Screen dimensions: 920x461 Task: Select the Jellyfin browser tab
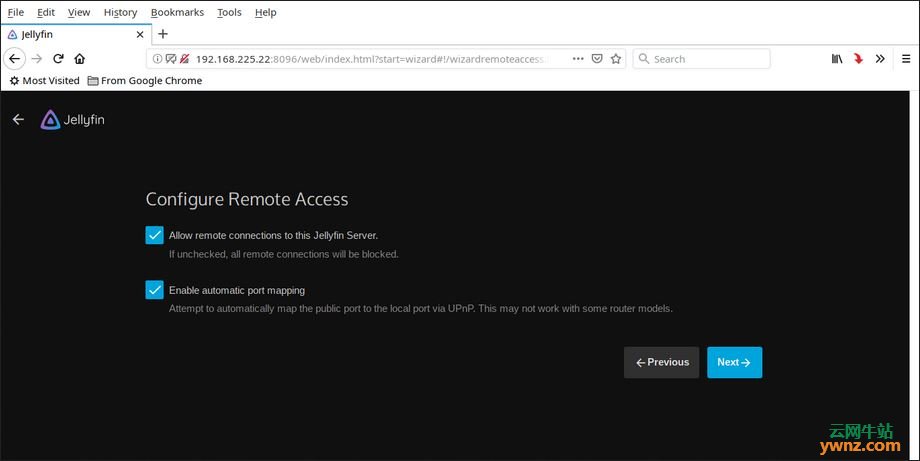click(x=76, y=35)
